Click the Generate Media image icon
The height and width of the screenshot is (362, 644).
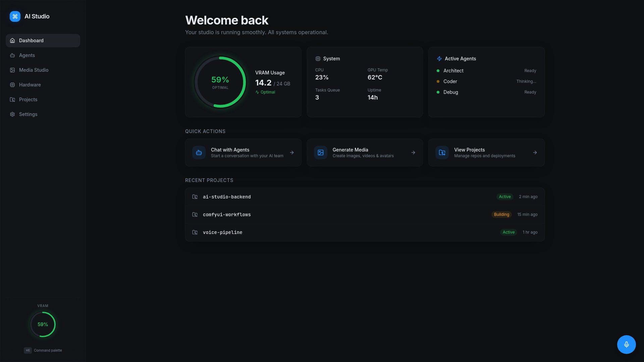321,153
